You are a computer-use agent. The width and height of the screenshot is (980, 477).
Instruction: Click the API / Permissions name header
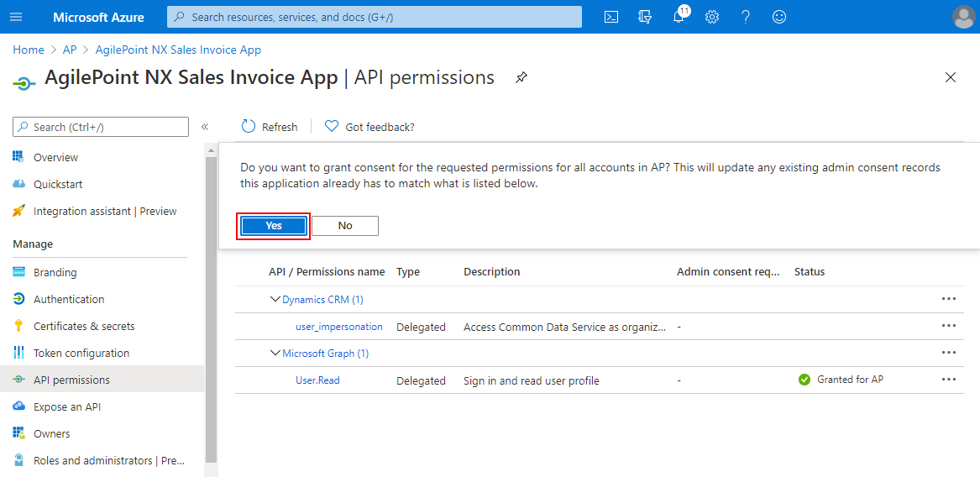(327, 273)
